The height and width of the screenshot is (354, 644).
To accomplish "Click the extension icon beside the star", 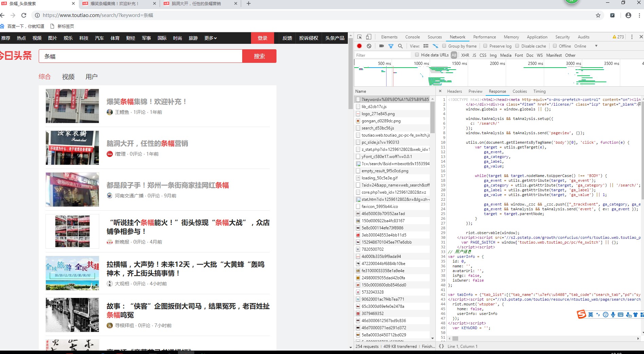I will pos(612,15).
